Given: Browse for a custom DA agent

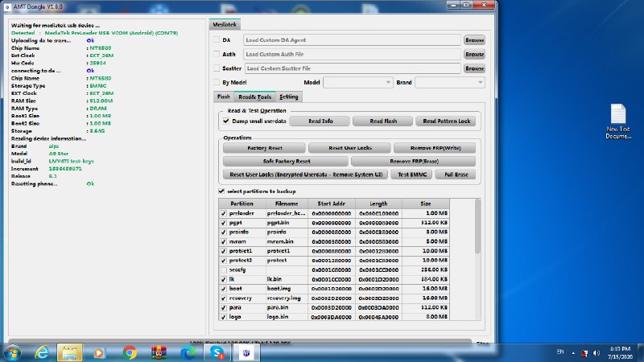Looking at the screenshot, I should [x=474, y=40].
